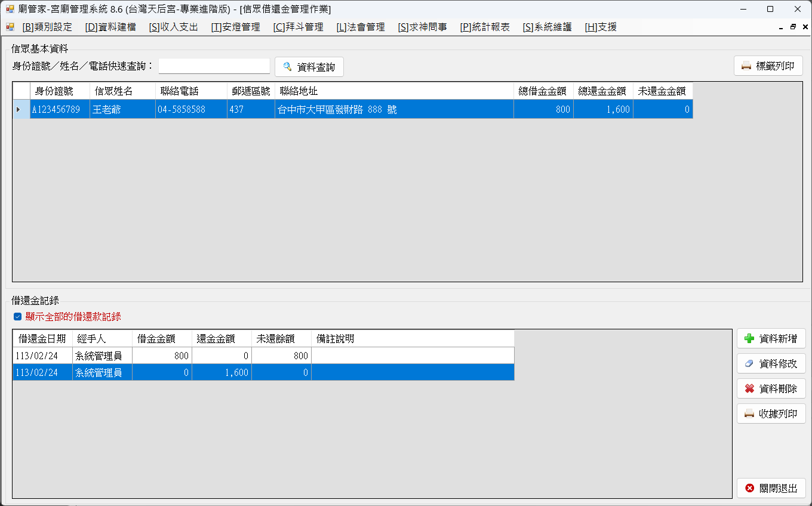Open the [P]統計報表 menu
The width and height of the screenshot is (812, 506).
(485, 27)
